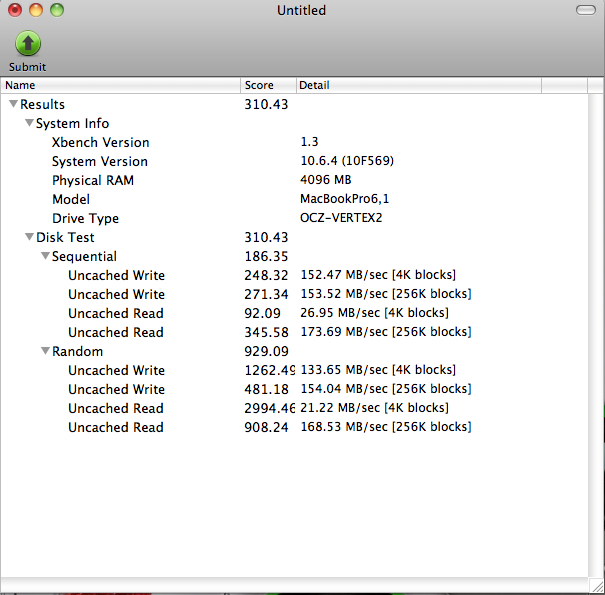Image resolution: width=605 pixels, height=595 pixels.
Task: Click the 26.95 MB/sec detail
Action: pos(374,313)
